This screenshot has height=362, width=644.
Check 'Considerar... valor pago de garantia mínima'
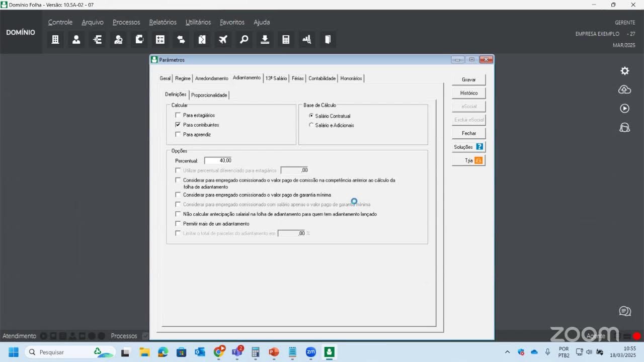178,195
